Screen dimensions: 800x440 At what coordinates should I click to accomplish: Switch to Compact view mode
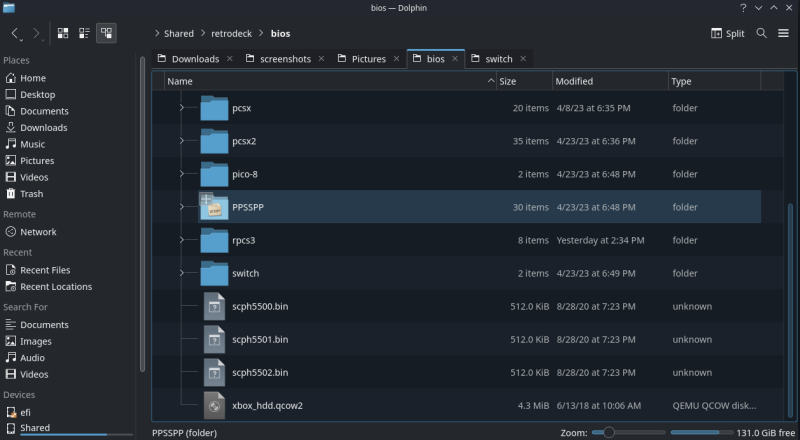pos(84,33)
